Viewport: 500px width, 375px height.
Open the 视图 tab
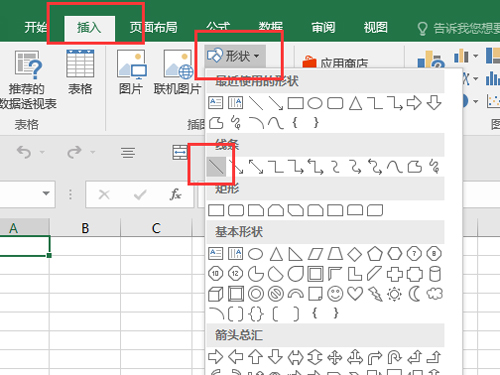376,28
